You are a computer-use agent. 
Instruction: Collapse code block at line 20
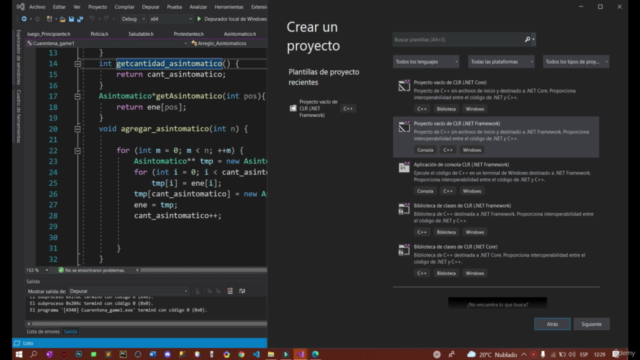coord(77,129)
